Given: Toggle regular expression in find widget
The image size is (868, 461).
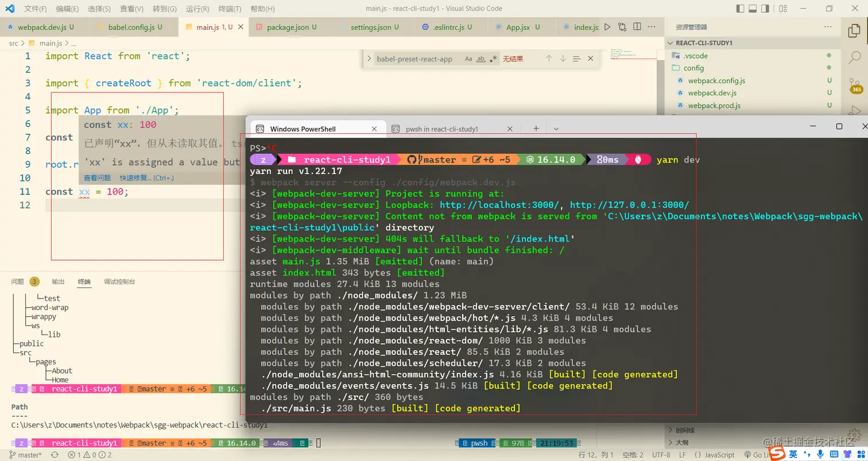Looking at the screenshot, I should click(493, 59).
